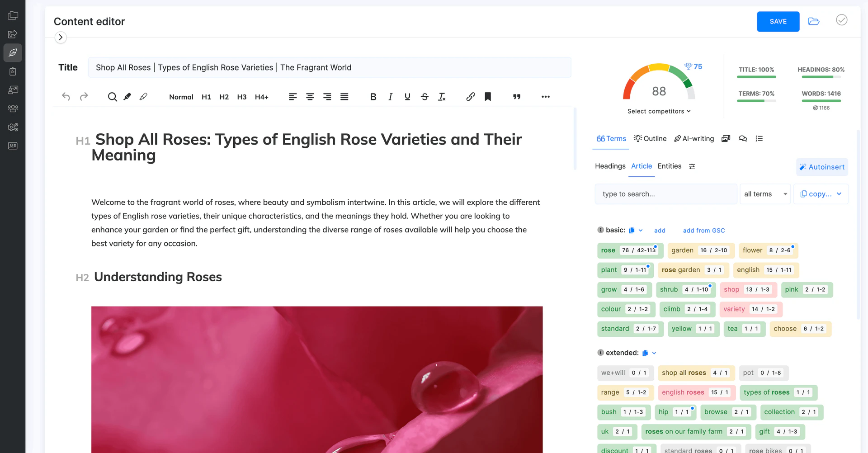868x453 pixels.
Task: Click the insert link icon
Action: point(470,97)
